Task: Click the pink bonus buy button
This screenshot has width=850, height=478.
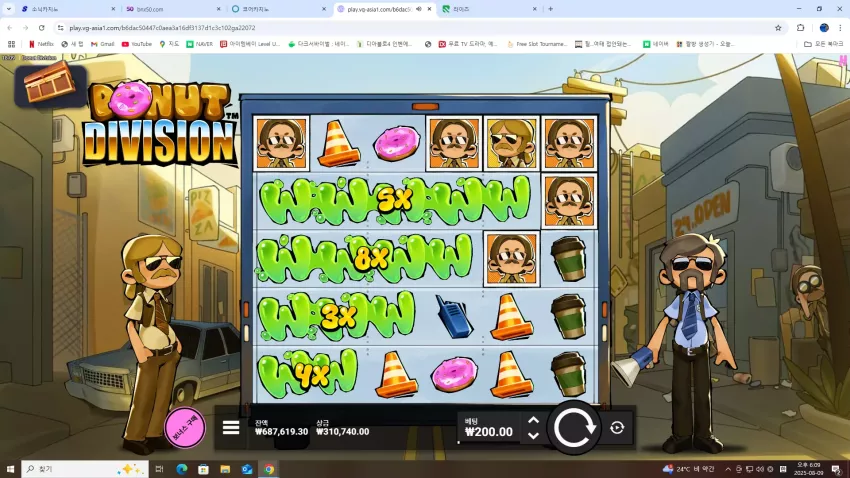Action: (x=185, y=428)
